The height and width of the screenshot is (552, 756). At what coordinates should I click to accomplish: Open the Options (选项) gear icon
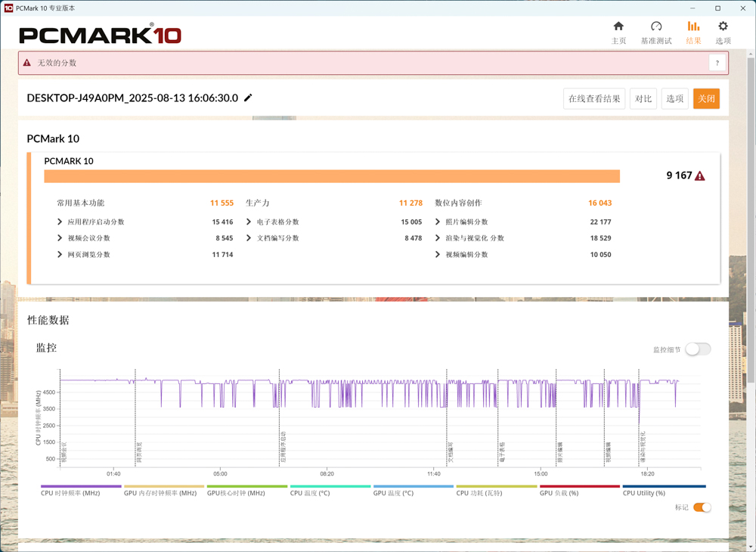723,27
